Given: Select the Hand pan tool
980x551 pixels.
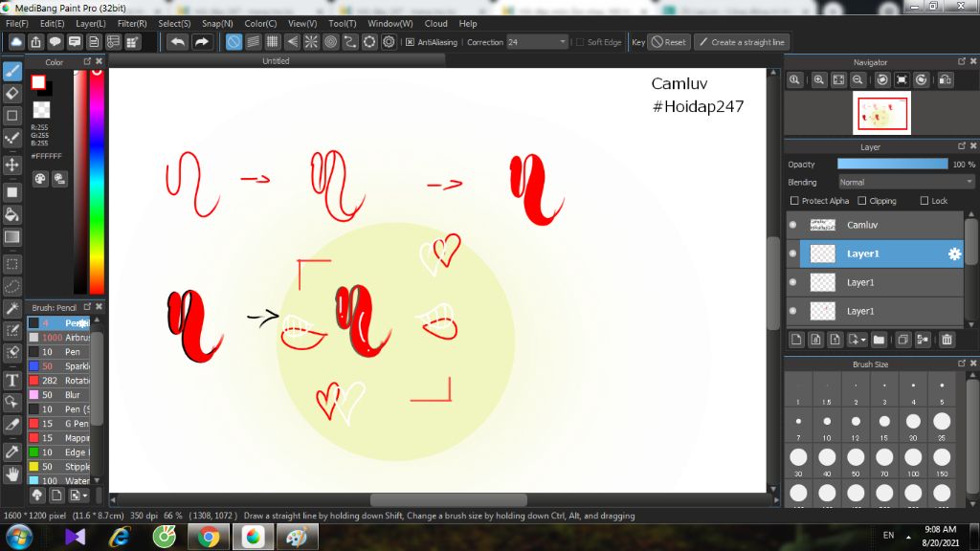Looking at the screenshot, I should (11, 474).
